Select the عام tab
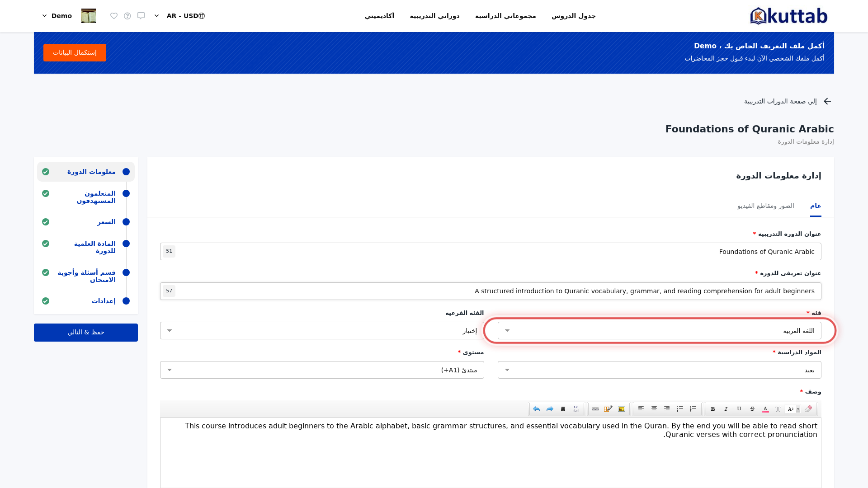This screenshot has width=868, height=488. (816, 206)
